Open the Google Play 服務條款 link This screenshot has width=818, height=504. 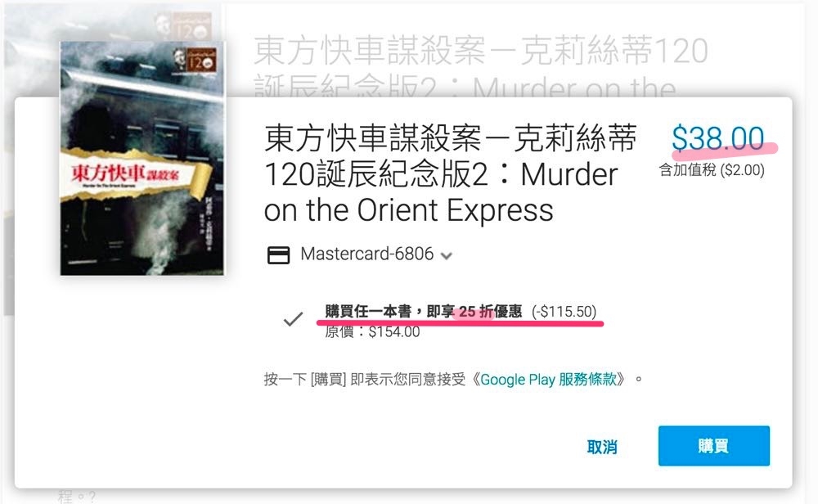(548, 380)
